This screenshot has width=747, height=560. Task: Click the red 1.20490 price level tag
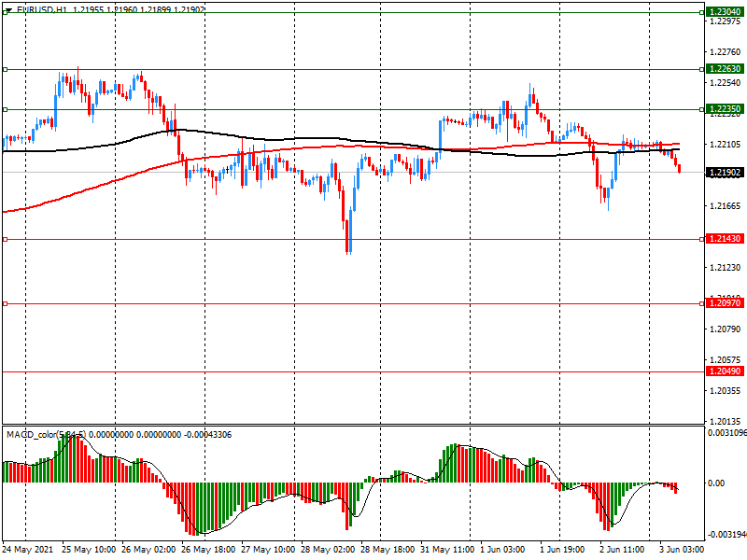click(x=724, y=371)
